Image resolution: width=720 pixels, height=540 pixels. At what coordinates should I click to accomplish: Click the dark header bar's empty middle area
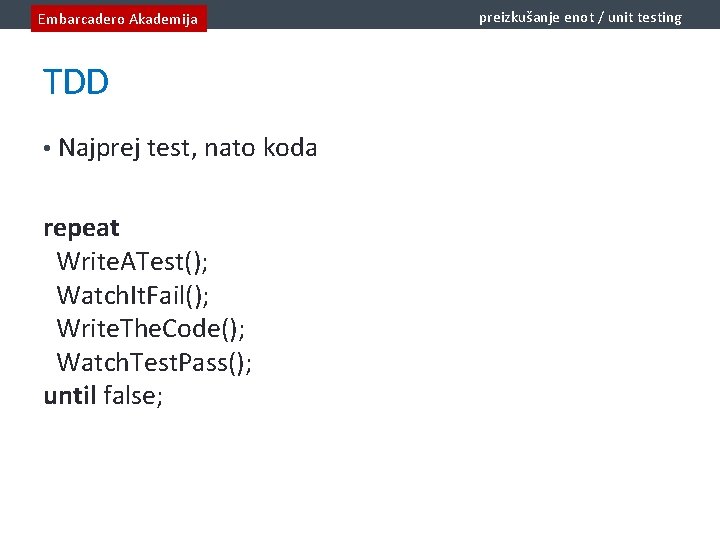tap(340, 14)
